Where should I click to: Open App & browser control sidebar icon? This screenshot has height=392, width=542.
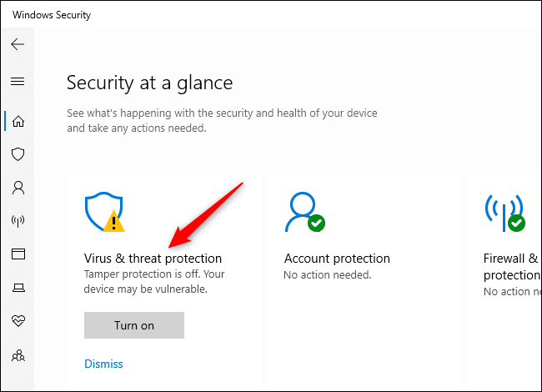point(18,254)
